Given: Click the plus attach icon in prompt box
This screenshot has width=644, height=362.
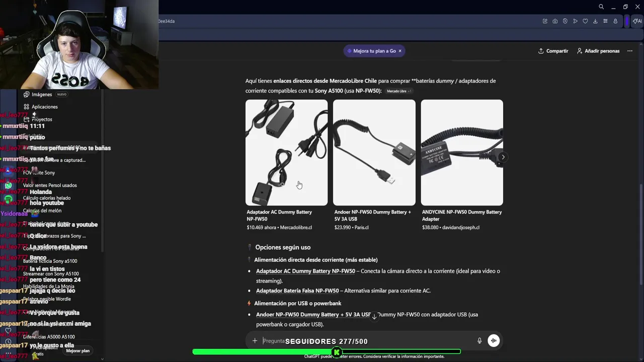Looking at the screenshot, I should point(255,341).
